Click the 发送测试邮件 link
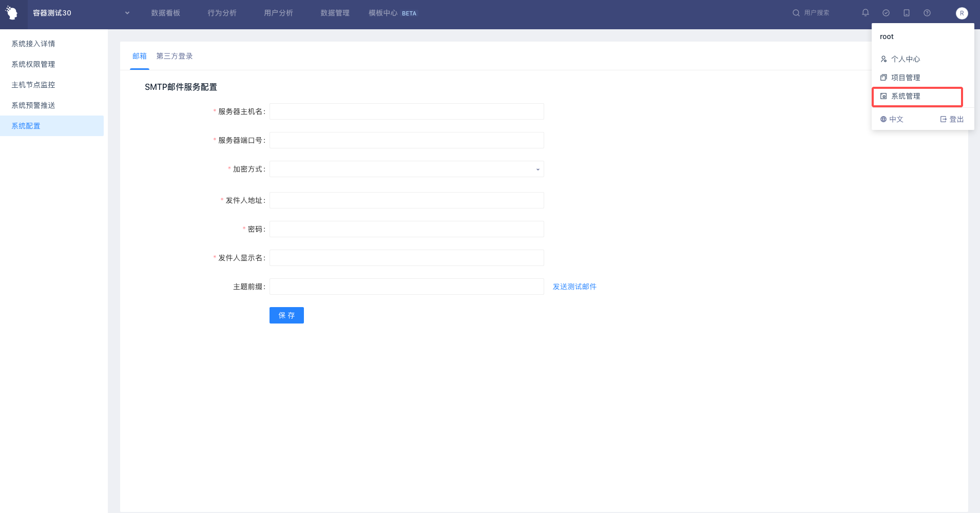The height and width of the screenshot is (513, 980). click(574, 287)
